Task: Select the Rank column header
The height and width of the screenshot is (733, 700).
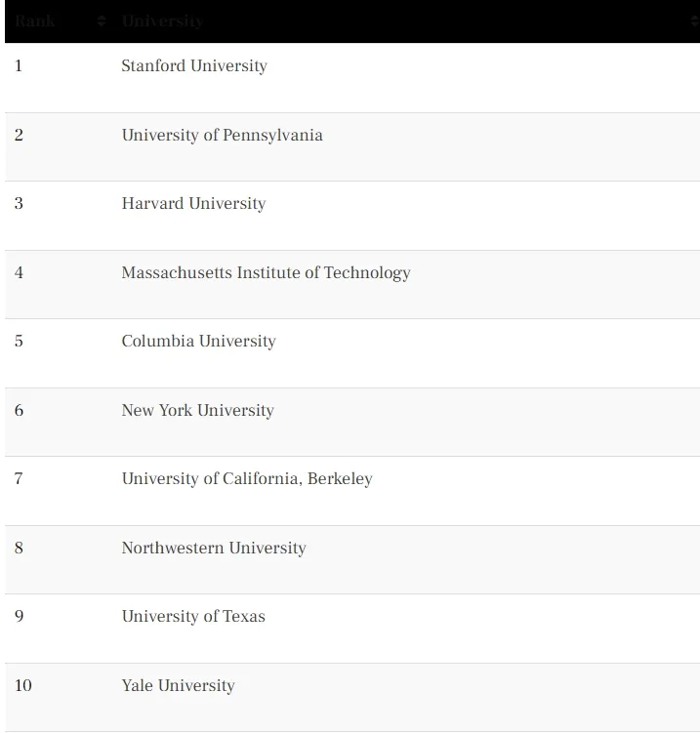Action: click(35, 21)
